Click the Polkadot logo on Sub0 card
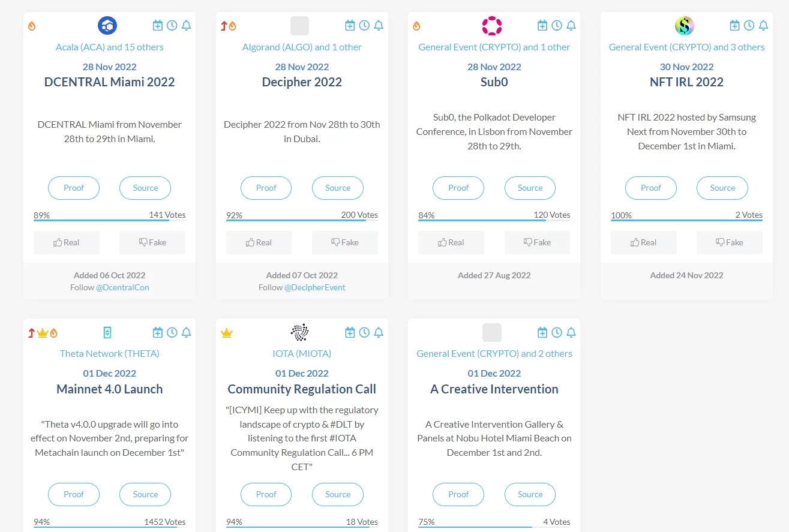 coord(492,26)
